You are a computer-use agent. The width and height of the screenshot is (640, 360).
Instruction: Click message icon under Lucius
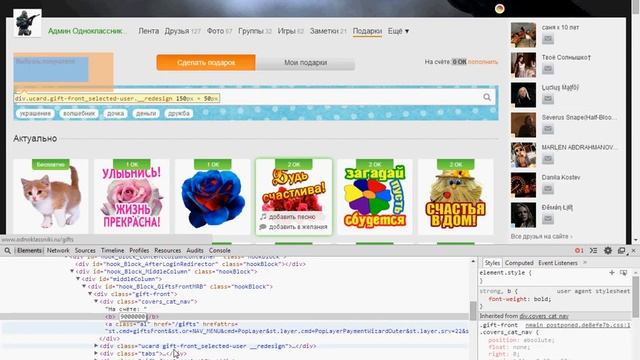(x=548, y=99)
